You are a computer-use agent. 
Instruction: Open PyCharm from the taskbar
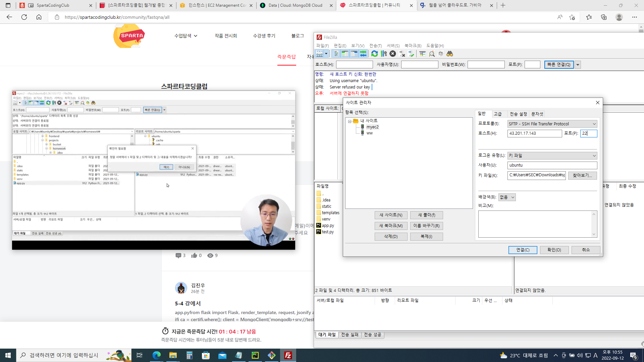pos(255,355)
